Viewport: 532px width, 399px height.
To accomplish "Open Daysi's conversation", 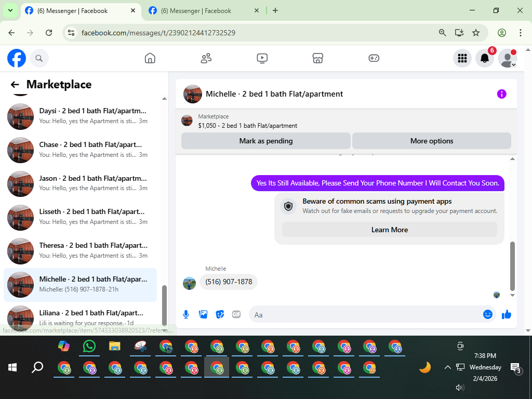I will click(x=81, y=116).
